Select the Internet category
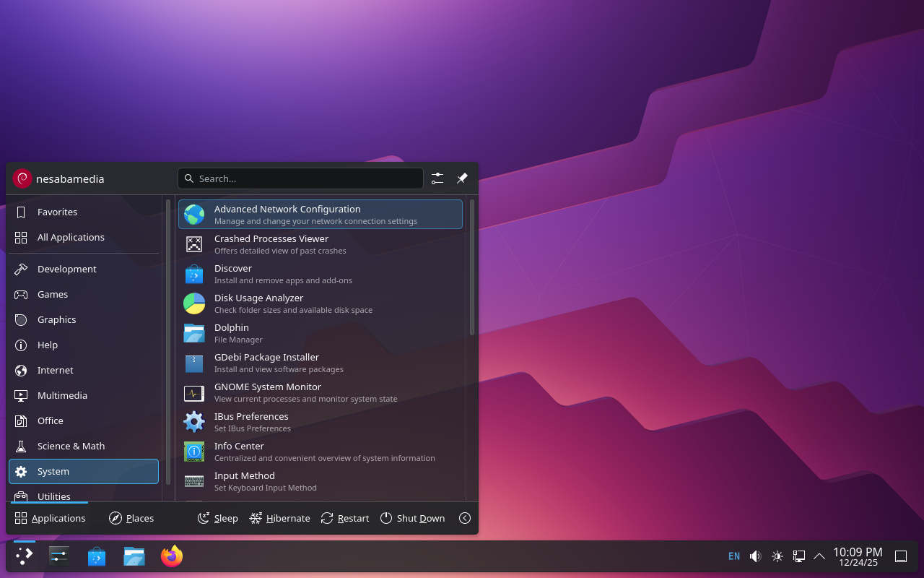 point(55,370)
